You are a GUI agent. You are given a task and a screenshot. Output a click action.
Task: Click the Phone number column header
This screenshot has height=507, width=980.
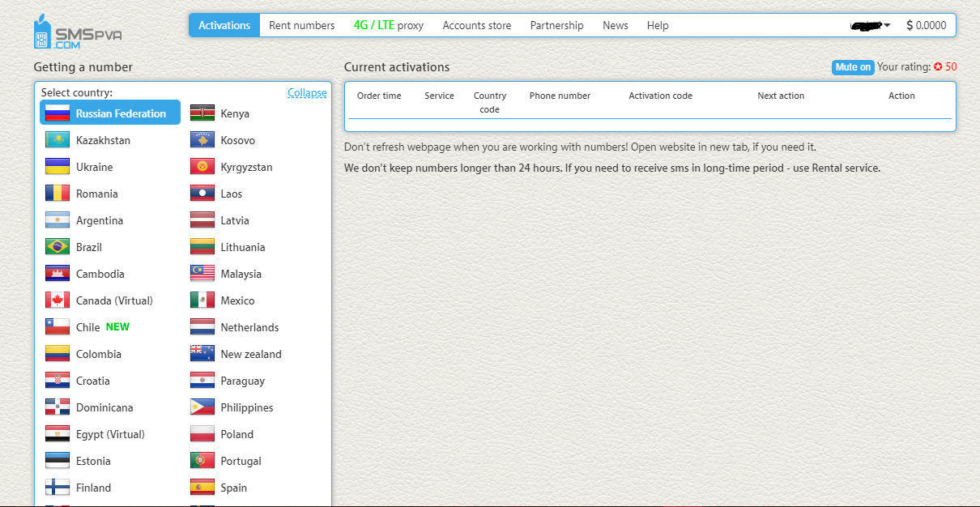coord(560,96)
